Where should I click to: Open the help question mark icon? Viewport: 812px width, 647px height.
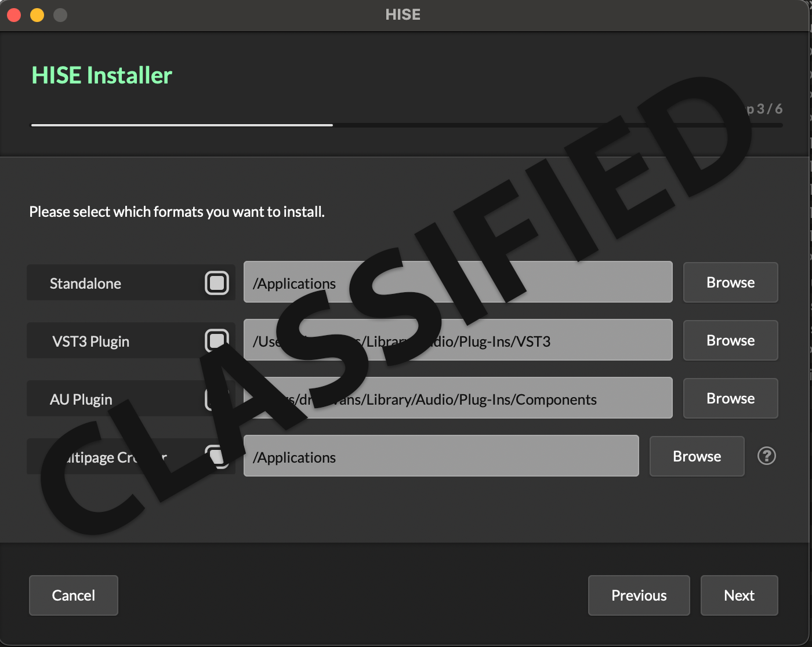pos(767,456)
